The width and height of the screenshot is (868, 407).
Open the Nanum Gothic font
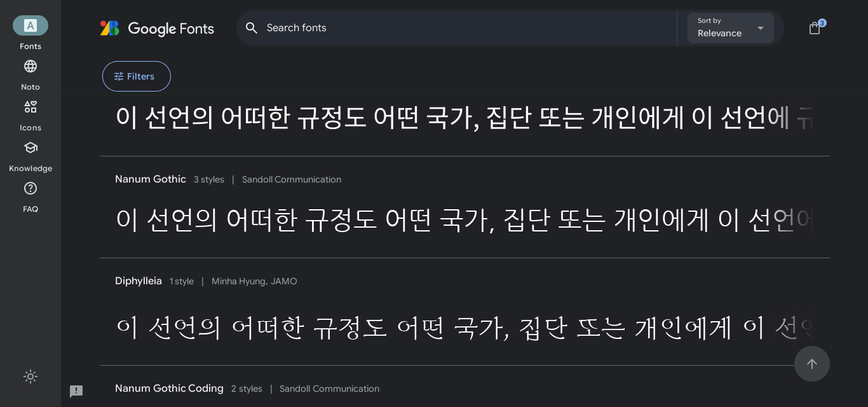151,179
